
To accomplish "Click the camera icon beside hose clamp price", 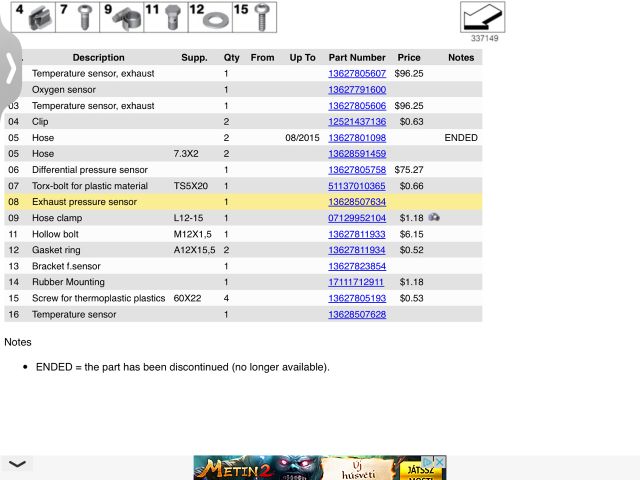I will [x=434, y=217].
